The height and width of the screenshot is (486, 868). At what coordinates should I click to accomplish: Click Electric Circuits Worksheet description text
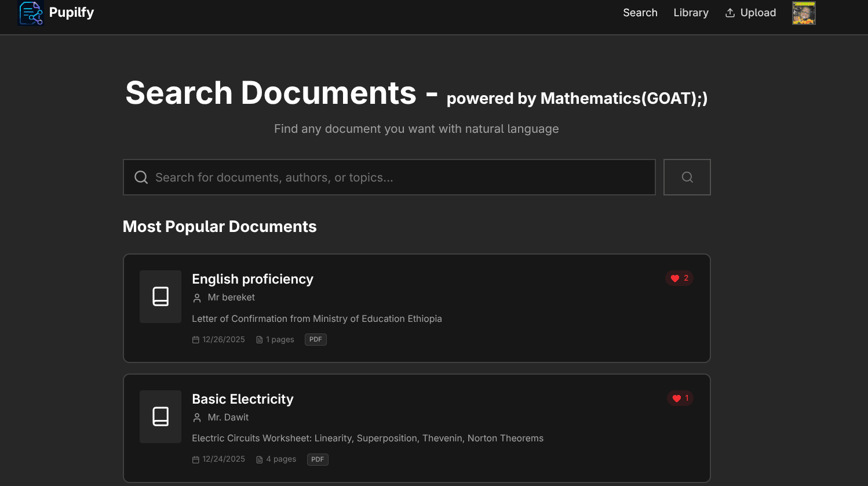[x=368, y=438]
